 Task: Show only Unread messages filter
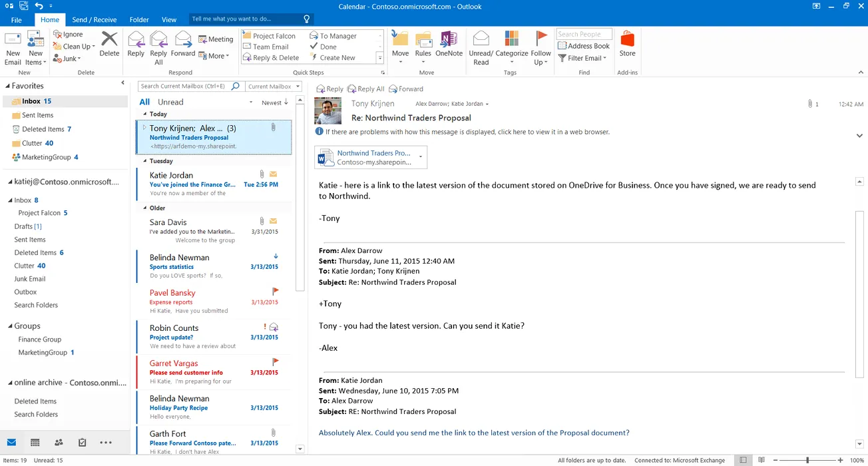(x=170, y=102)
